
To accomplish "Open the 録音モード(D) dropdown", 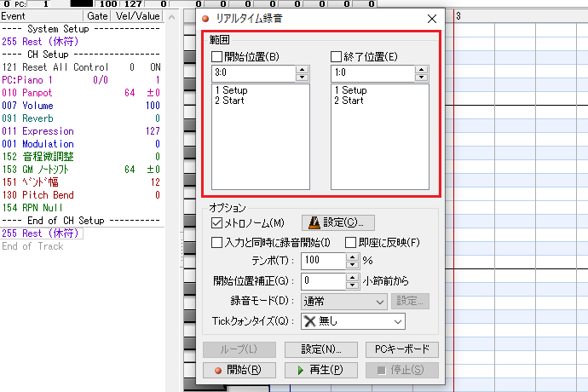I will [x=344, y=301].
